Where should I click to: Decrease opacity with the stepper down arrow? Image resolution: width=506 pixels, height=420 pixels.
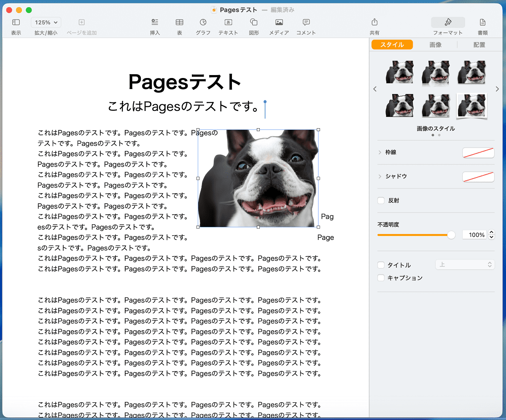click(491, 237)
